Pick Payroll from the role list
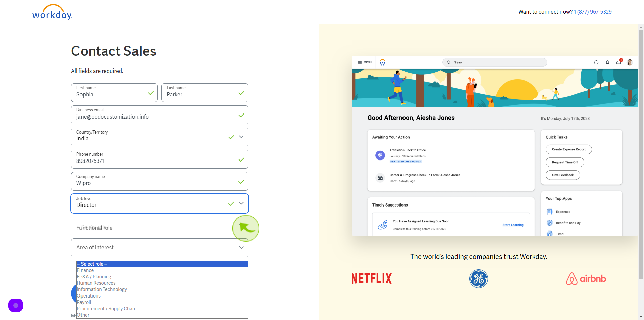The width and height of the screenshot is (644, 320). click(162, 302)
